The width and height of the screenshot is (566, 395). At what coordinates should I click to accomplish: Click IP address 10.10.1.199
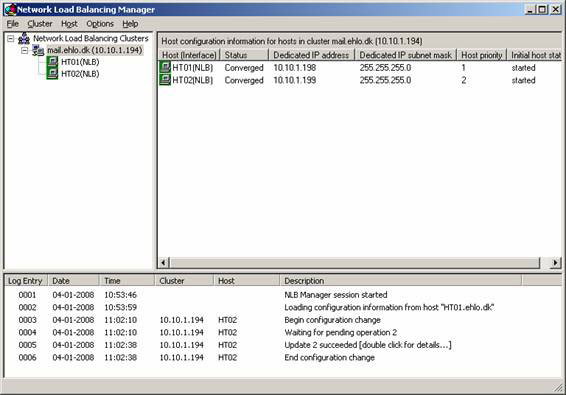tap(295, 80)
